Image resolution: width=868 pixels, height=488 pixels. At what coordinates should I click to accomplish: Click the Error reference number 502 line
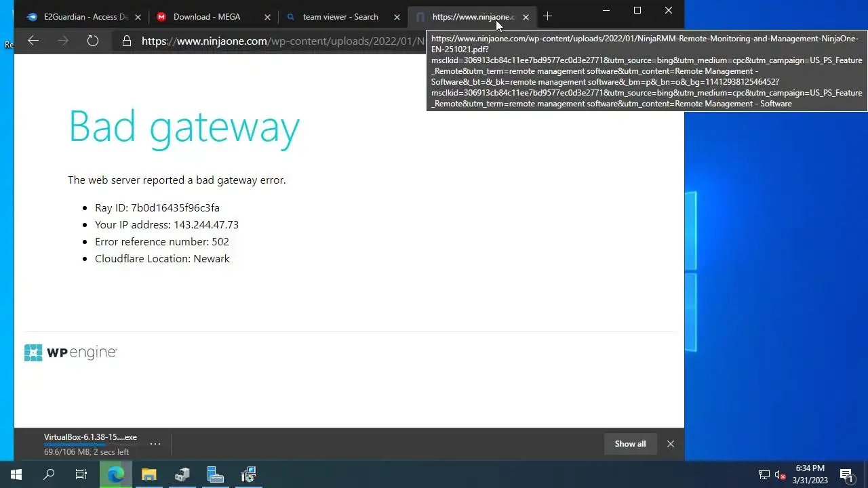click(x=162, y=242)
